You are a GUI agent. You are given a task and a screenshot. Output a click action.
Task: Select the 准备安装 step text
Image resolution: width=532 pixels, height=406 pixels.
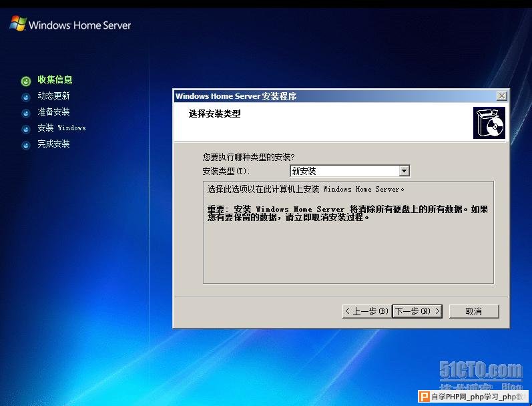[x=53, y=112]
